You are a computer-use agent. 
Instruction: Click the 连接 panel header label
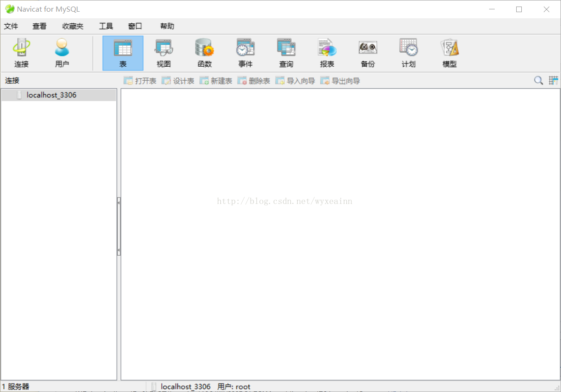12,81
